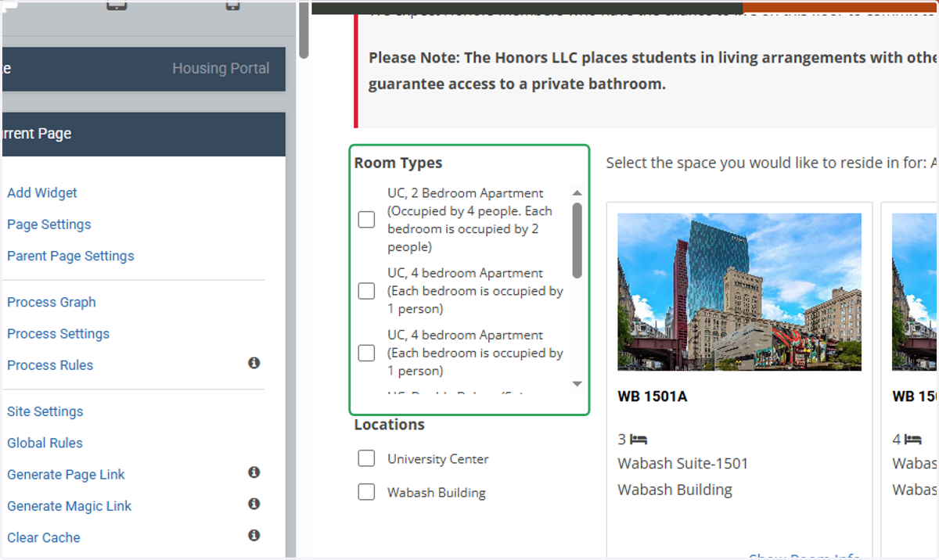Open Page Settings
Image resolution: width=939 pixels, height=560 pixels.
tap(49, 224)
